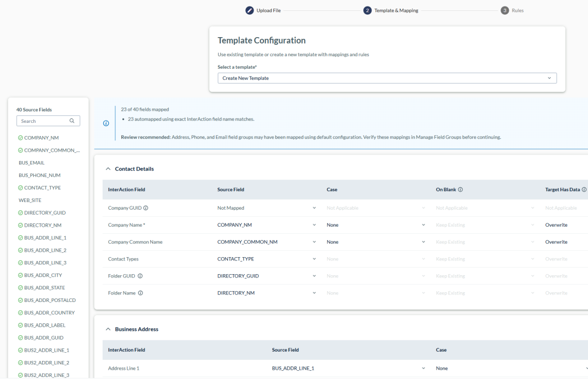Open the Select a template dropdown
The height and width of the screenshot is (379, 588).
pyautogui.click(x=387, y=78)
